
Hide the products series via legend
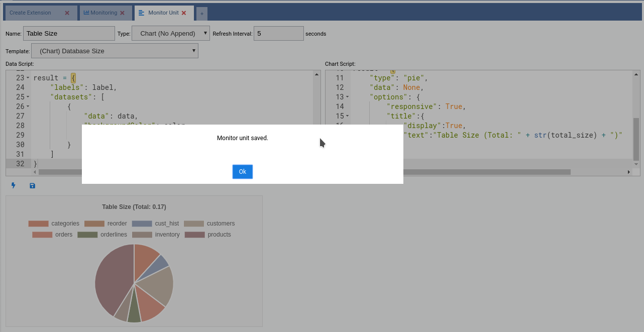point(207,235)
